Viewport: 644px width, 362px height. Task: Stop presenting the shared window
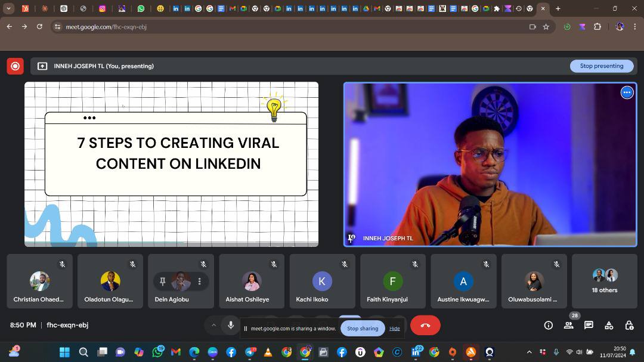click(x=601, y=66)
